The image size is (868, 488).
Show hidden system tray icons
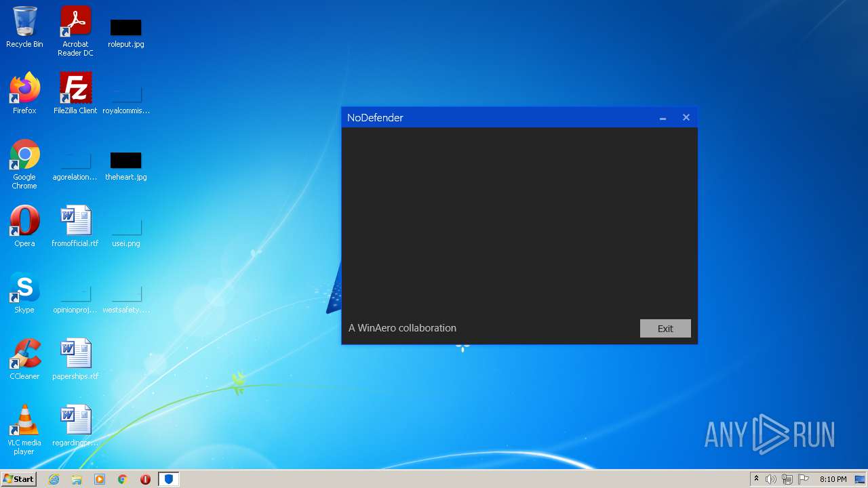tap(756, 479)
